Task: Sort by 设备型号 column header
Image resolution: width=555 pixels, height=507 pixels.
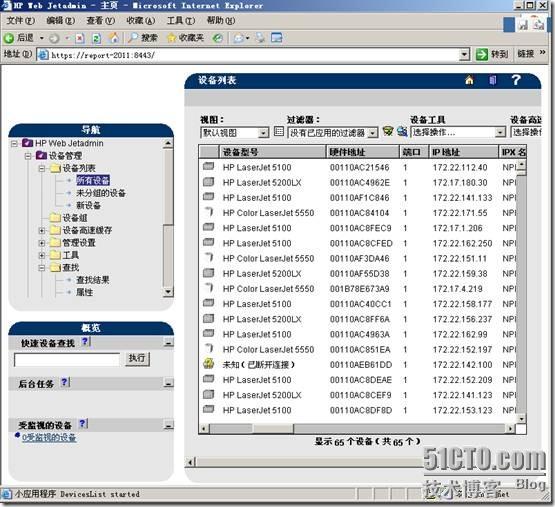Action: 273,152
